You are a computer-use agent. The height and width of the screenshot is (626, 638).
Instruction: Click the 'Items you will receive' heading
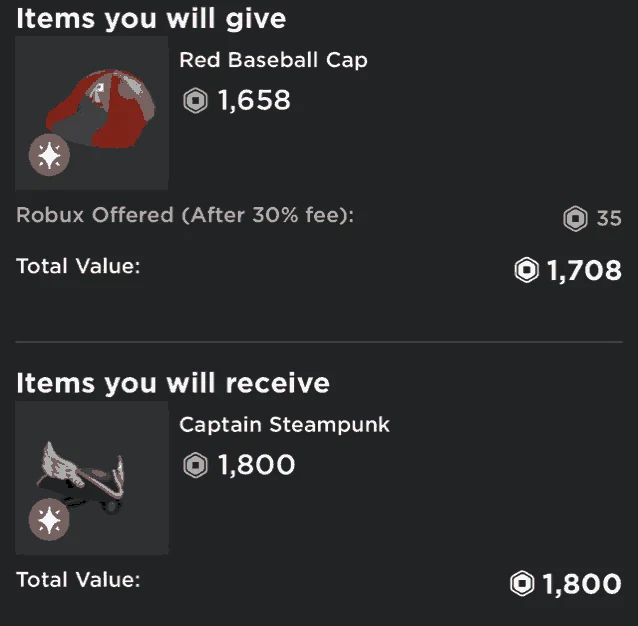[173, 383]
